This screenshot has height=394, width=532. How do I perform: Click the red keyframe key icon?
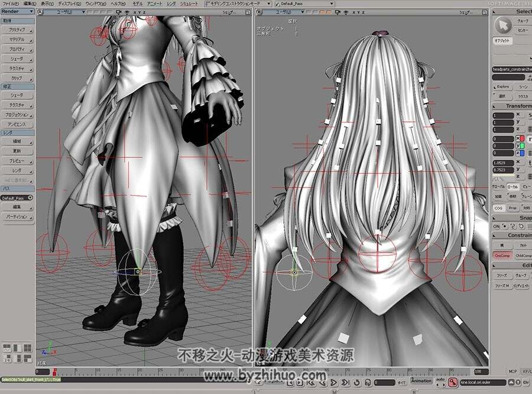click(x=453, y=382)
